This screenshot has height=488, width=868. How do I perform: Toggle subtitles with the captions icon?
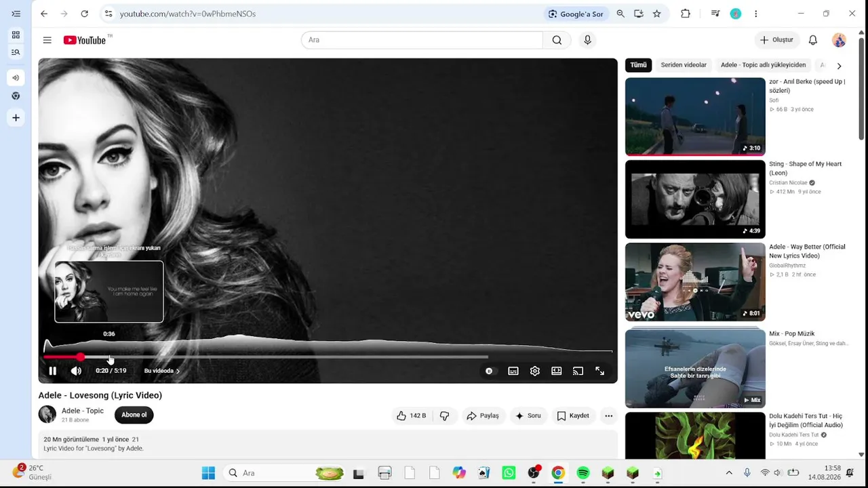click(x=513, y=371)
